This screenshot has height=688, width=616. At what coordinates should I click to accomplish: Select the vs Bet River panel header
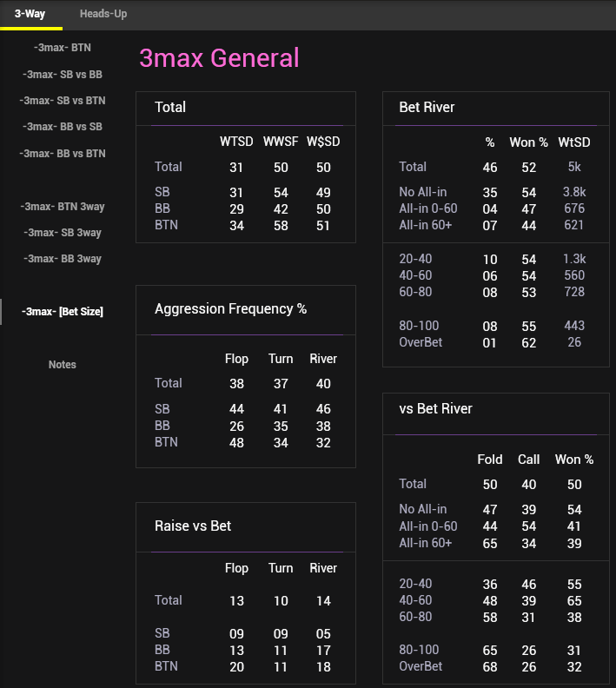pos(435,408)
